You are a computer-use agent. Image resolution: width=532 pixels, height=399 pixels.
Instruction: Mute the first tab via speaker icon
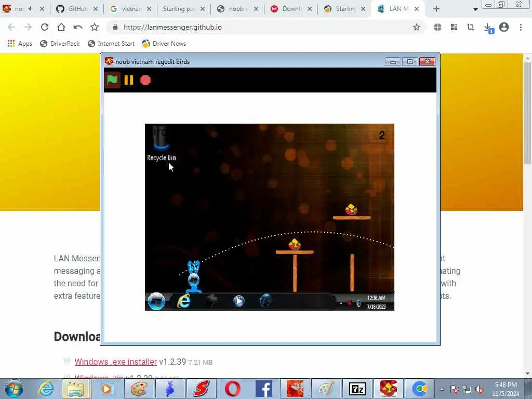31,9
